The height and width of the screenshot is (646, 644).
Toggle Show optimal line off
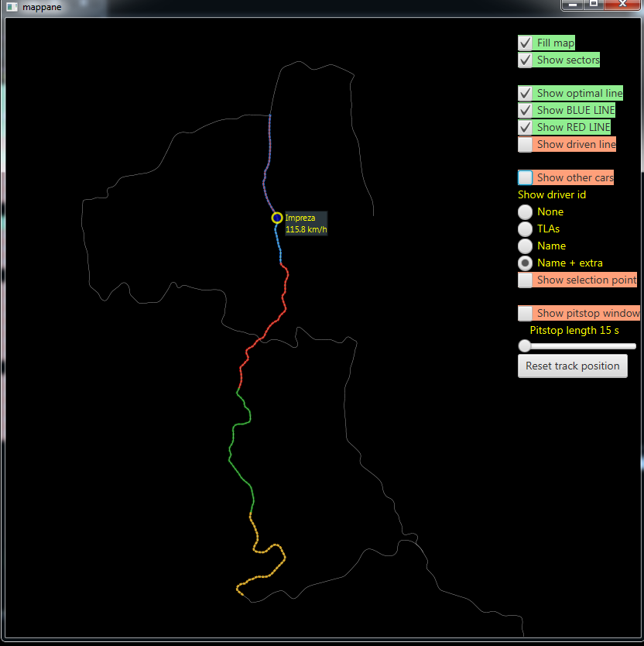(525, 93)
